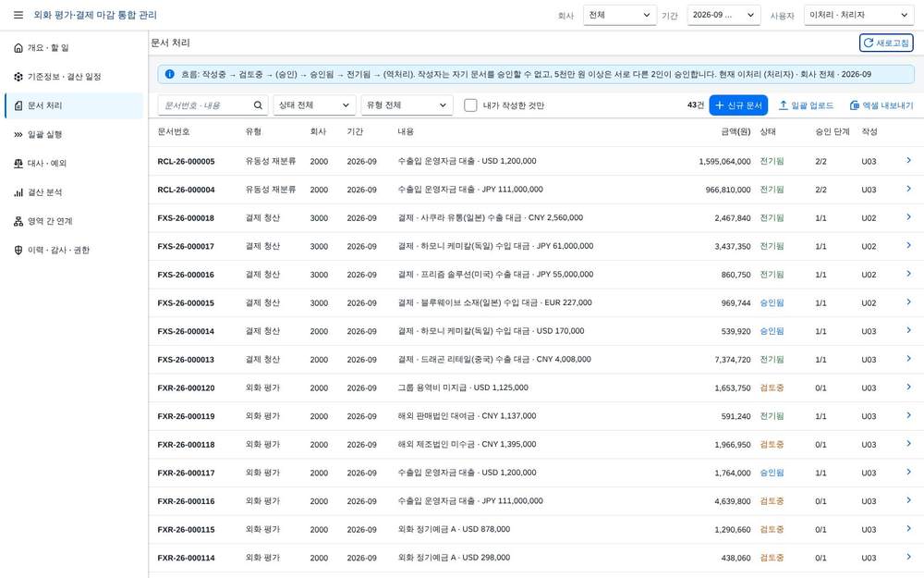The width and height of the screenshot is (924, 578).
Task: Open row arrow for FXR-26-000117
Action: (908, 472)
